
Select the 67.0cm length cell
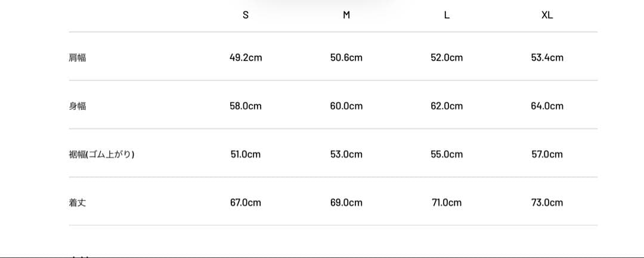(x=246, y=203)
